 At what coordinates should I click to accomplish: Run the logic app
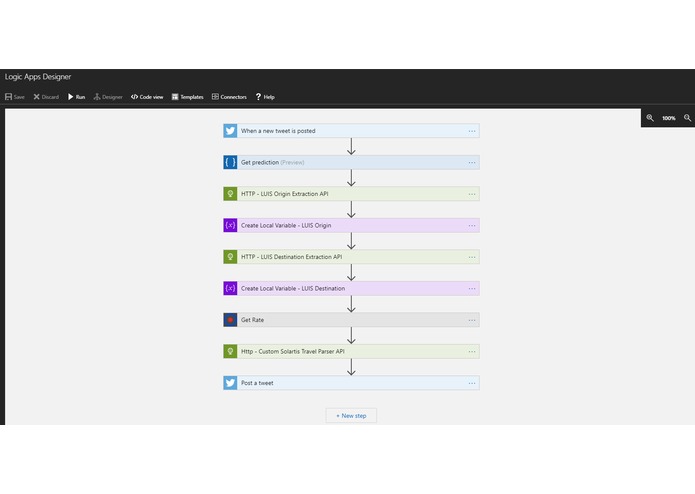click(76, 97)
